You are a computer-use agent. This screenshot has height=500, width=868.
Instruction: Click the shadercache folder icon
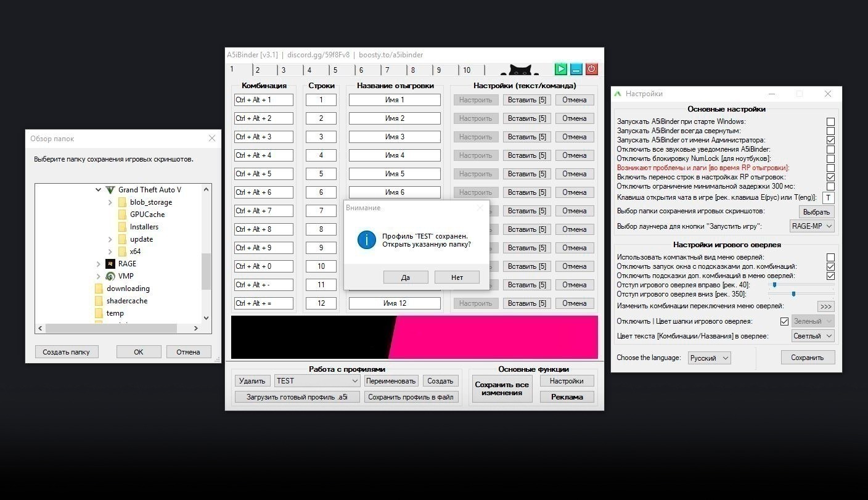[x=99, y=301]
